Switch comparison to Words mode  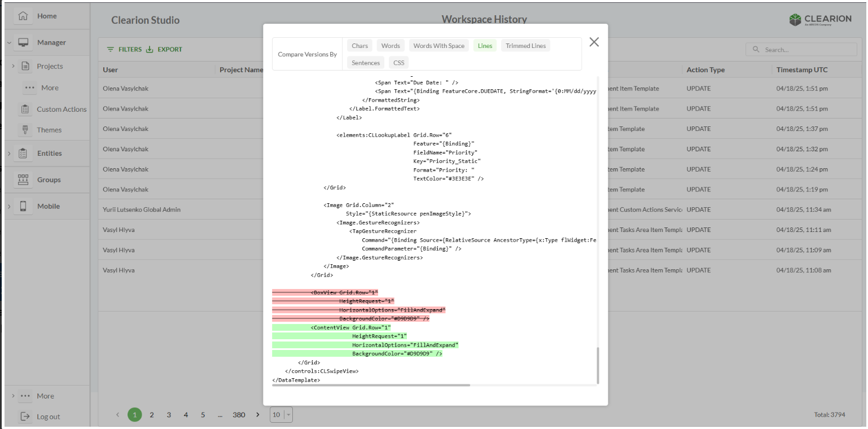click(x=390, y=46)
